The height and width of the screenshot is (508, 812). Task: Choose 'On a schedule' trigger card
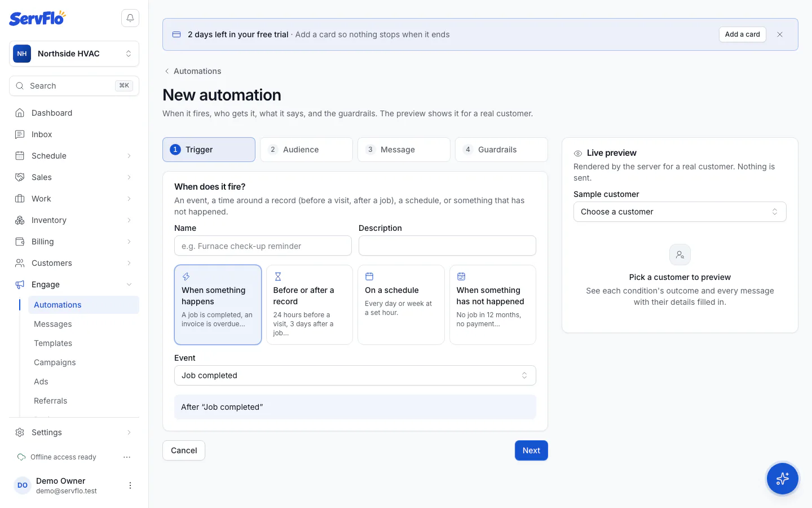(401, 305)
